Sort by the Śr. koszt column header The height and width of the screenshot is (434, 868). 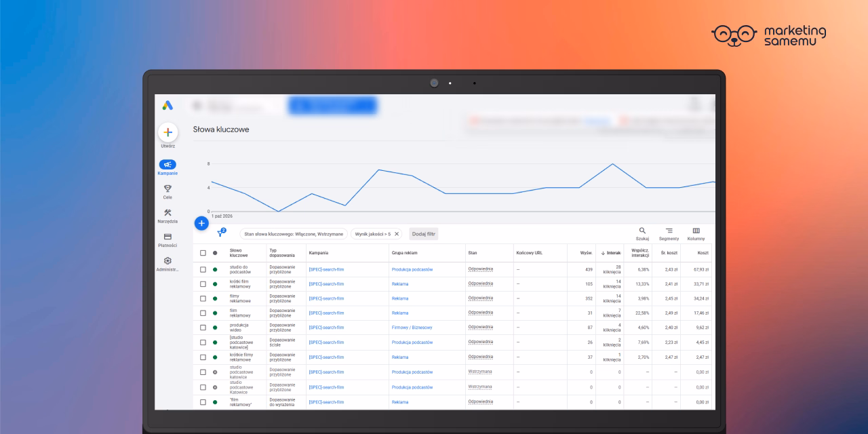coord(669,253)
